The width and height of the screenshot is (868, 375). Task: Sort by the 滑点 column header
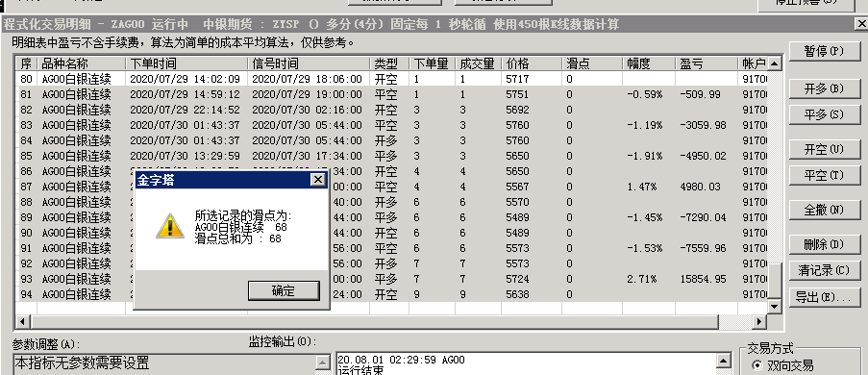[x=592, y=63]
